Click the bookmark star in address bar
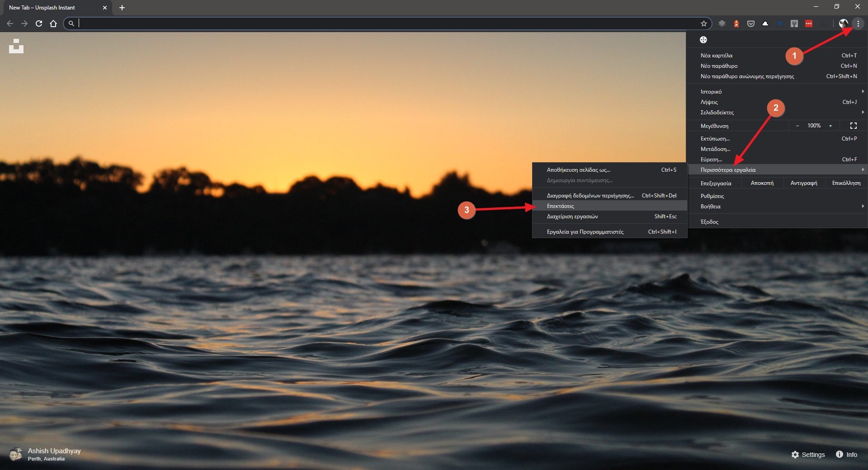 pos(703,23)
